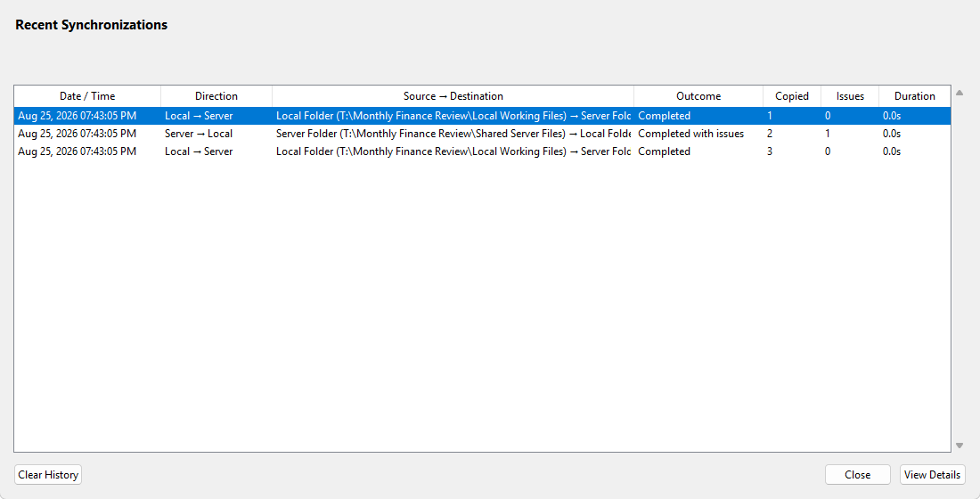Screen dimensions: 980x499
Task: Sort by the Date / Time column header
Action: tap(87, 96)
